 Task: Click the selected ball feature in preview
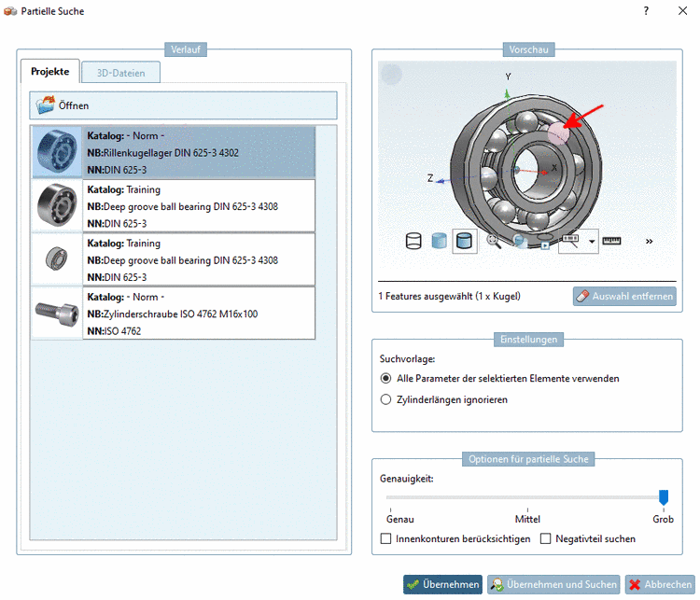[558, 133]
